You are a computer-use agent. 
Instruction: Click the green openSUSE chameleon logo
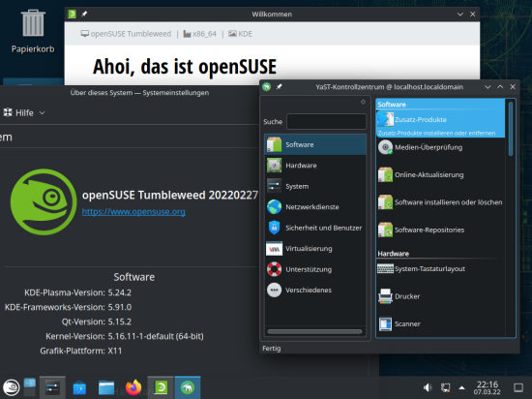pos(44,202)
